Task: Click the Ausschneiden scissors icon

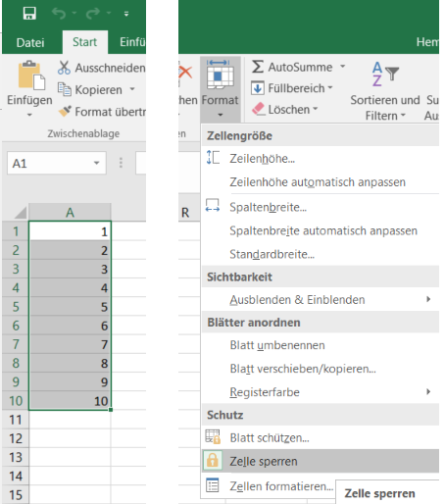Action: 64,68
